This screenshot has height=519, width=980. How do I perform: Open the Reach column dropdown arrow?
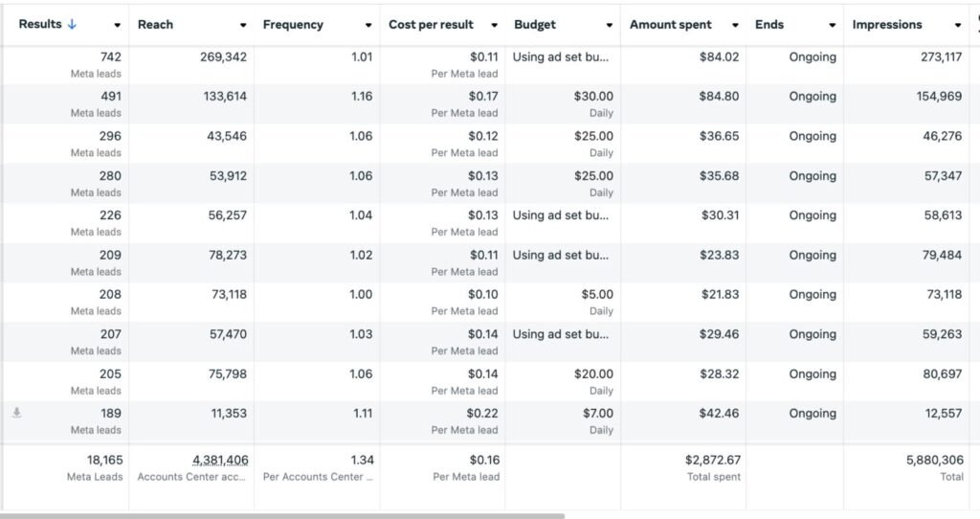point(243,26)
